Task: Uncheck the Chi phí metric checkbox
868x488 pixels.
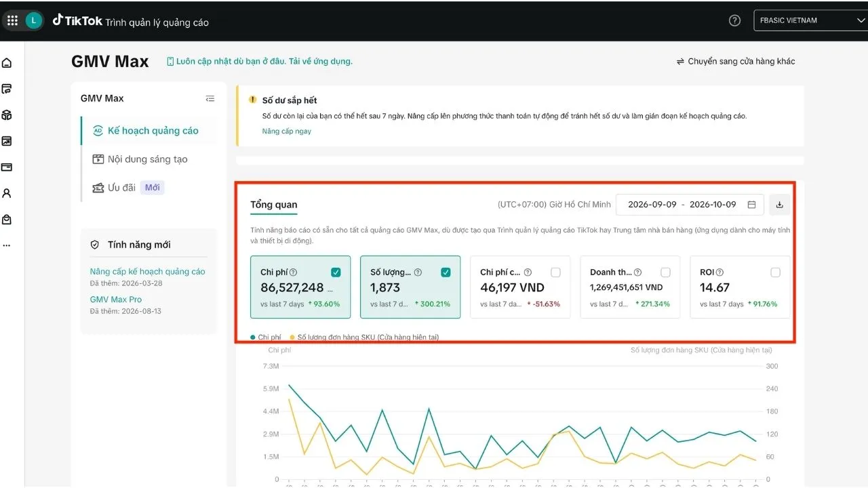Action: click(336, 272)
